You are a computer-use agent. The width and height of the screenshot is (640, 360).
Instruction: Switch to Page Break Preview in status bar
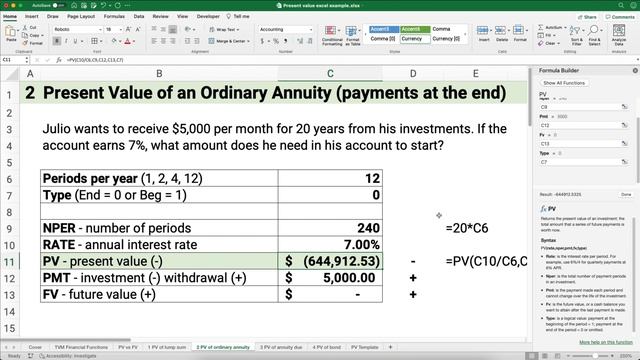click(x=557, y=356)
